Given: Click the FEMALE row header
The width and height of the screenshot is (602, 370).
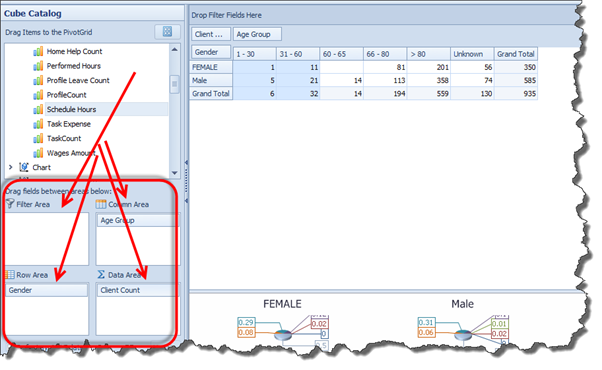Looking at the screenshot, I should coord(211,67).
